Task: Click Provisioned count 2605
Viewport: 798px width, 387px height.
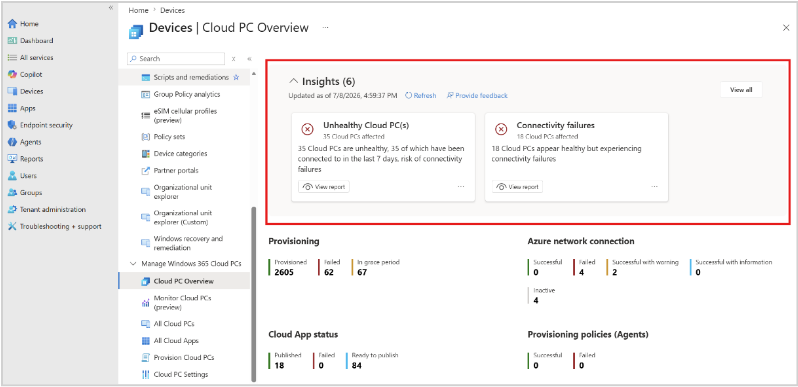Action: [x=284, y=272]
